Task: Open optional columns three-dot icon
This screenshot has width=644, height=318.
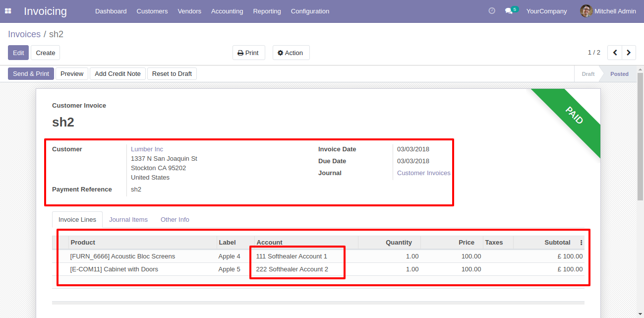Action: [x=581, y=243]
